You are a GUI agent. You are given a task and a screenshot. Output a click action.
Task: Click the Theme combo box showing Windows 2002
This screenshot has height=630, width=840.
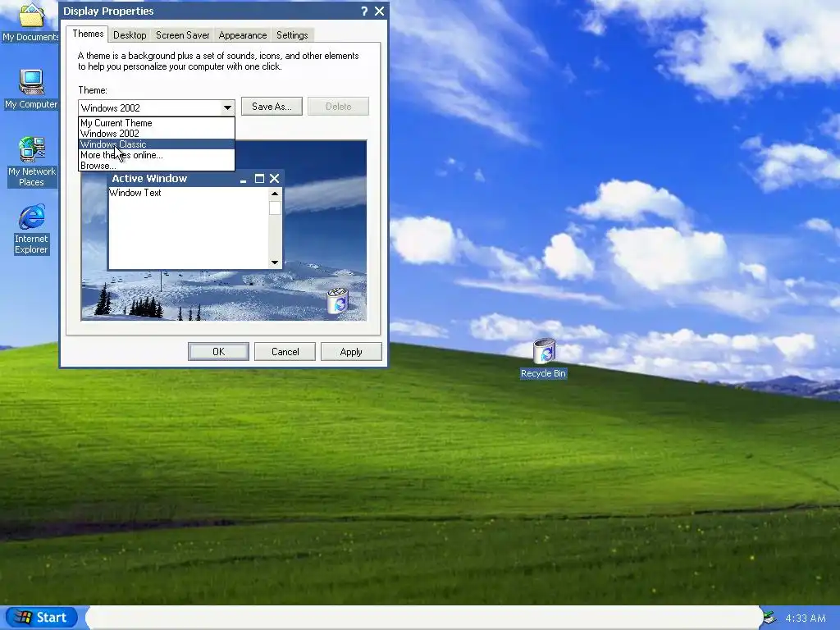pyautogui.click(x=157, y=107)
